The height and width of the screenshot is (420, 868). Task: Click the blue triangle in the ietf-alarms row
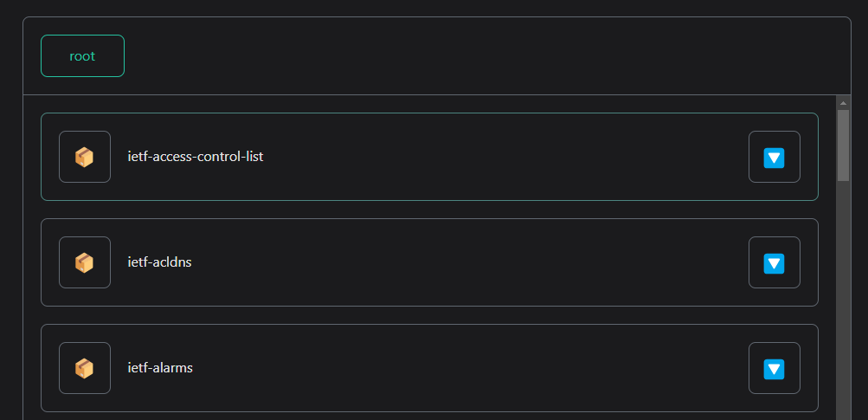tap(774, 369)
